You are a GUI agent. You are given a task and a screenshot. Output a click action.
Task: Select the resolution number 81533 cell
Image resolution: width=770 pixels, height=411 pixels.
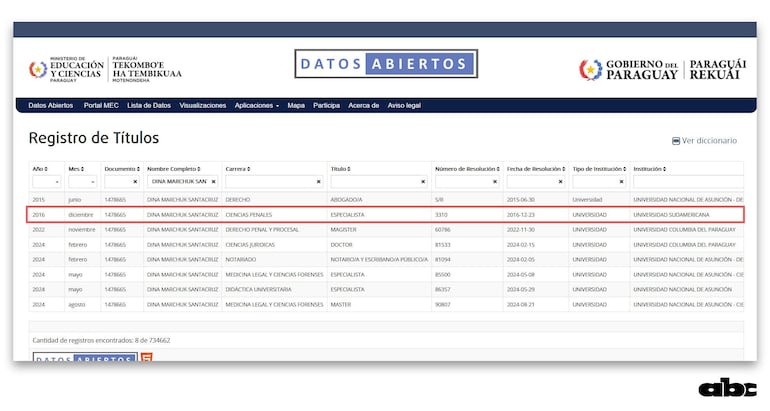point(442,245)
